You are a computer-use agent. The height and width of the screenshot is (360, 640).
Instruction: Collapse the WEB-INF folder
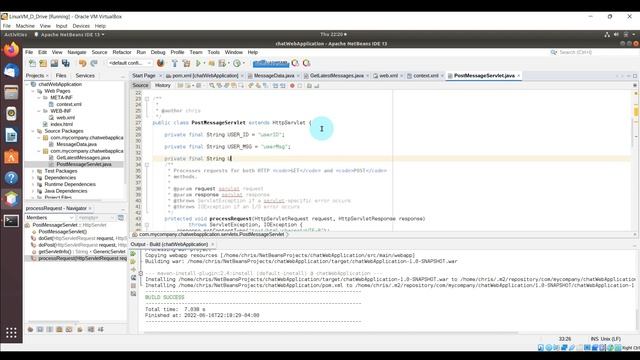[39, 111]
